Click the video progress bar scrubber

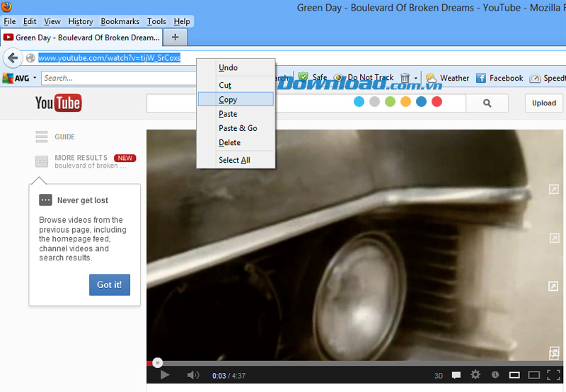pos(157,362)
